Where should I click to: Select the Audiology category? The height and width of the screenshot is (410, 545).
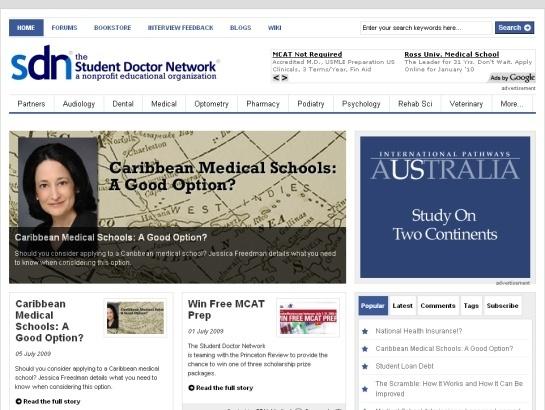(x=79, y=104)
